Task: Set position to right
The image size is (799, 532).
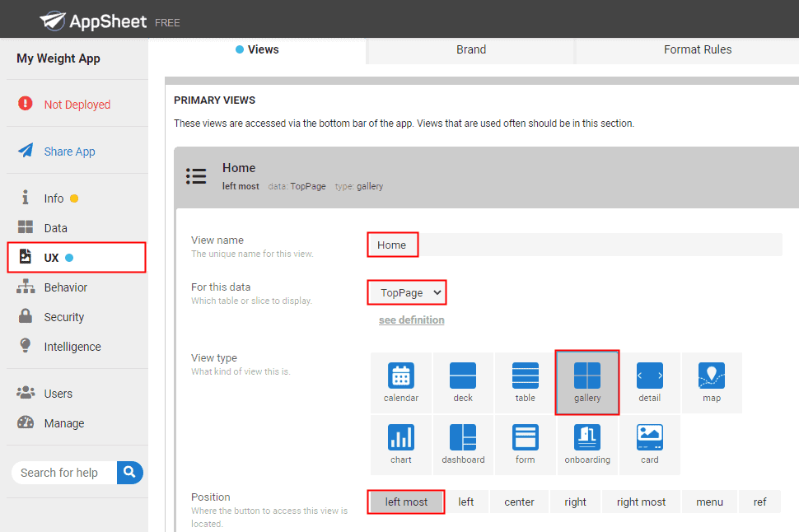Action: [x=575, y=502]
